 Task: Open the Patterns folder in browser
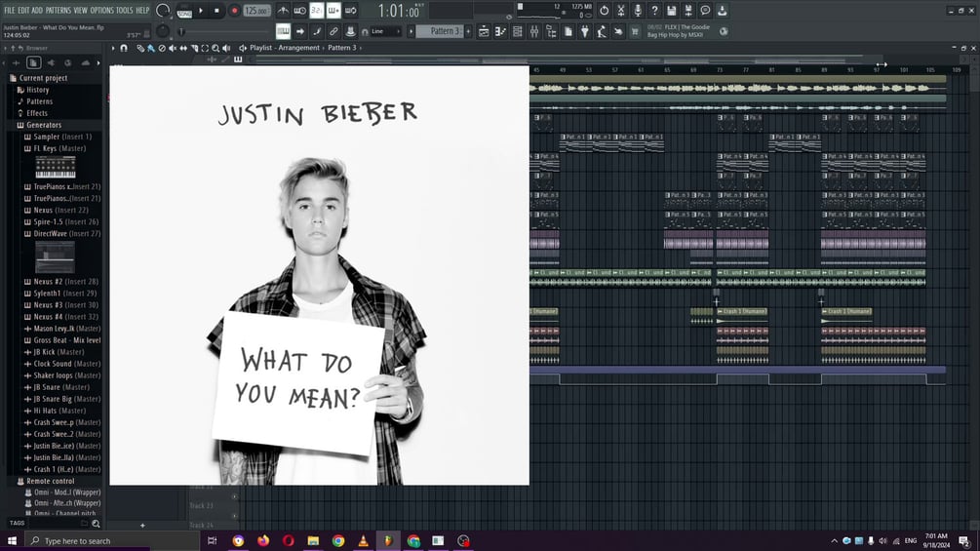coord(35,101)
